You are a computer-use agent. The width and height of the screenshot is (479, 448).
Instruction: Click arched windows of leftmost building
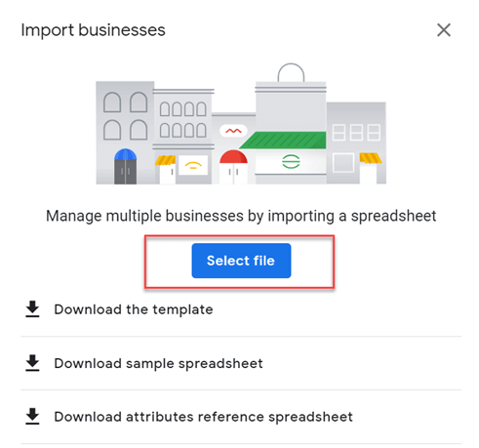[x=125, y=116]
